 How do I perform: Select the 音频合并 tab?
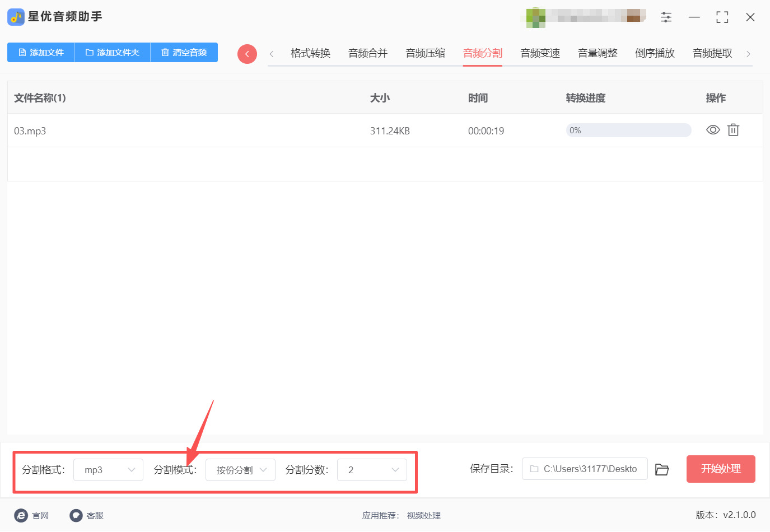(x=367, y=53)
